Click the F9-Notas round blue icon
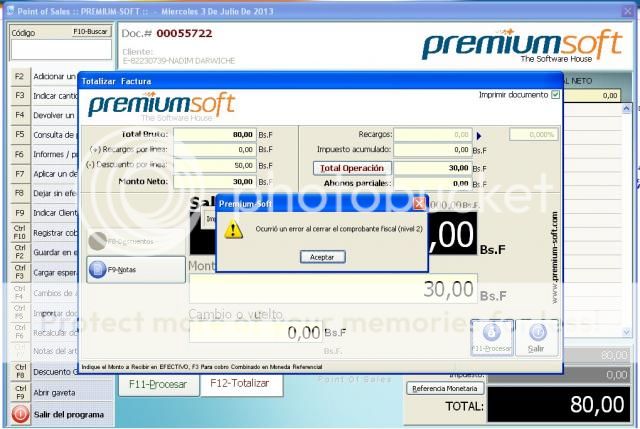 (x=98, y=269)
